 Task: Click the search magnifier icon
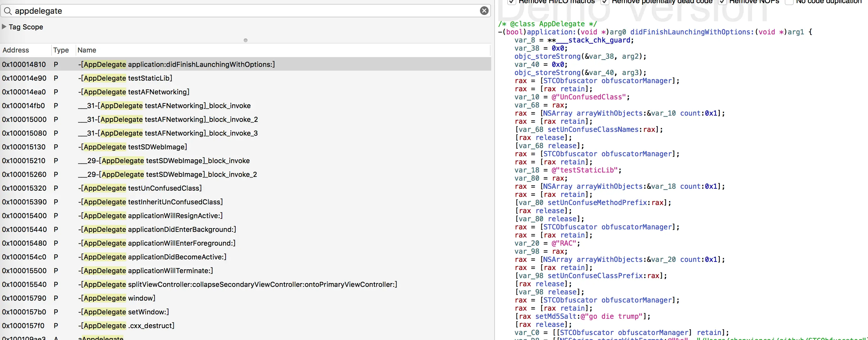pos(7,11)
